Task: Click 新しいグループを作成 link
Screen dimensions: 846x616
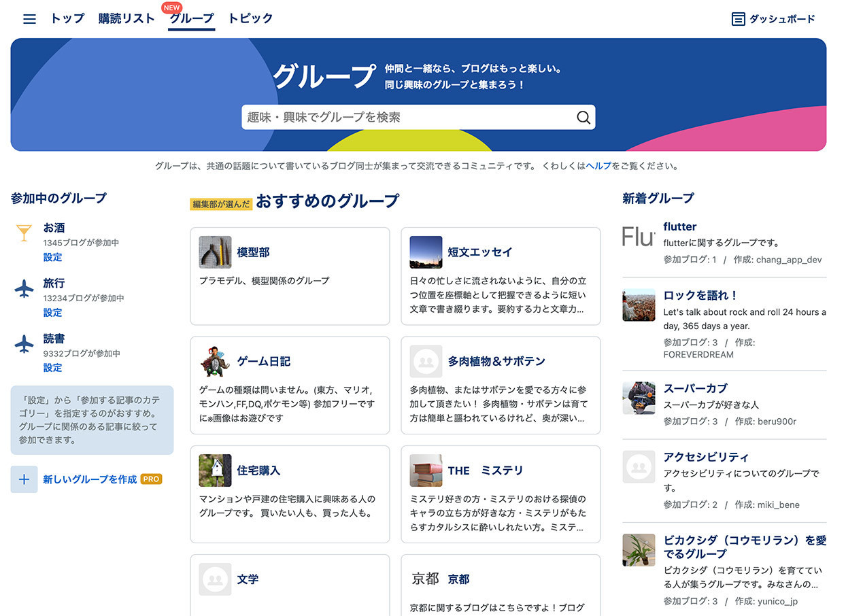Action: click(x=90, y=479)
